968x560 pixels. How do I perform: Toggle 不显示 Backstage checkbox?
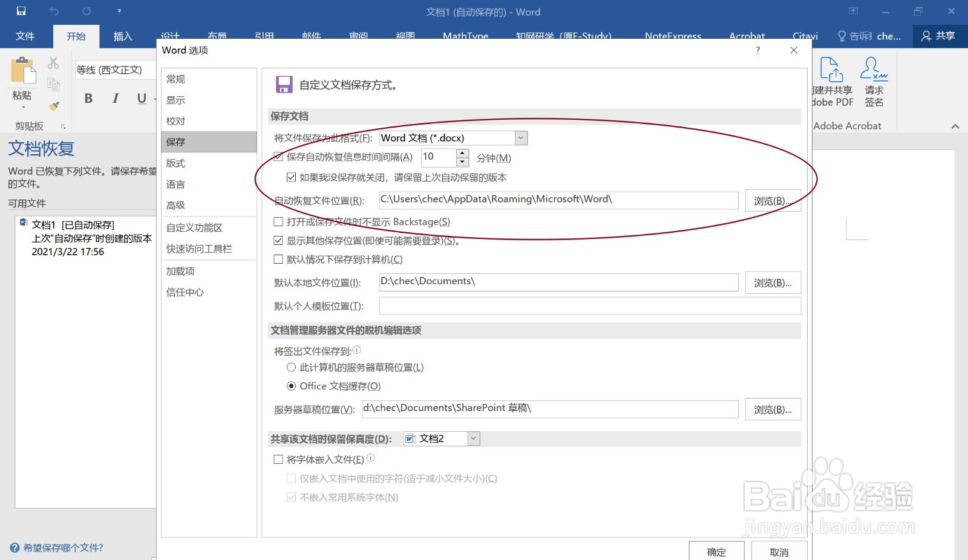tap(278, 222)
